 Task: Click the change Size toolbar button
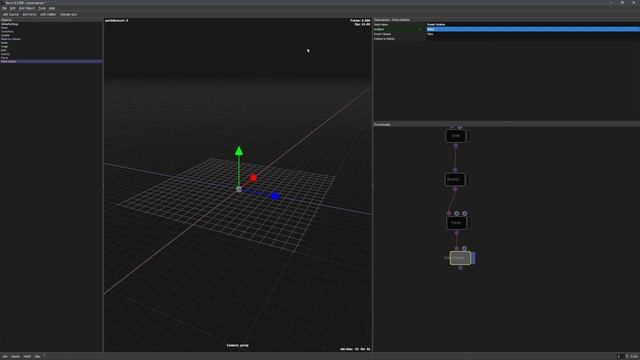69,14
